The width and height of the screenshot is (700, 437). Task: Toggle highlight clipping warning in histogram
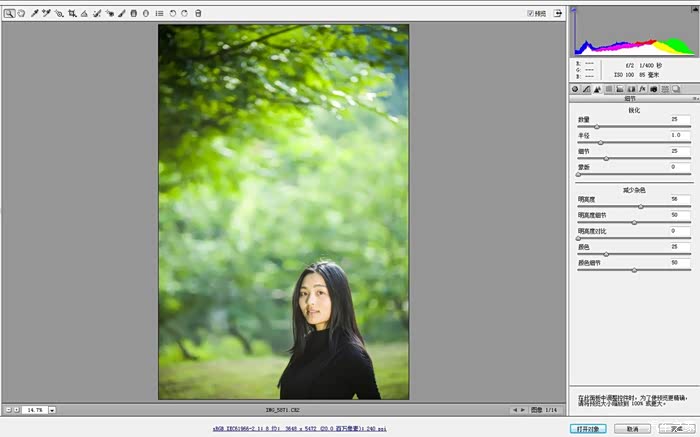pyautogui.click(x=695, y=9)
